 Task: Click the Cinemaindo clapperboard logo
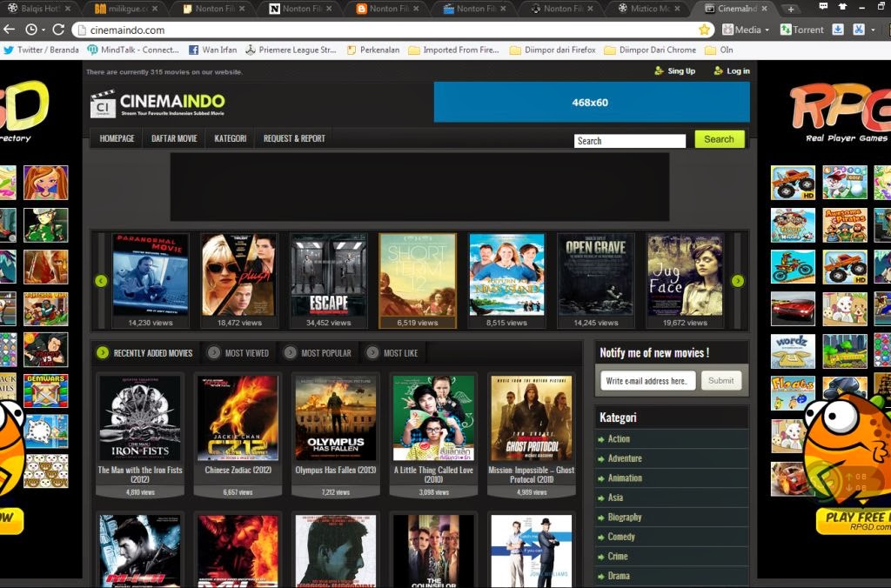tap(158, 104)
